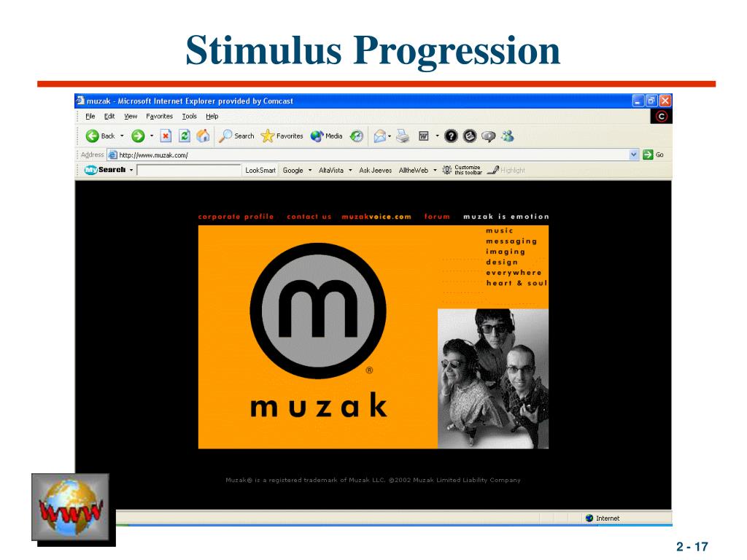Expand the Mail dropdown arrow
747x560 pixels.
(x=390, y=136)
